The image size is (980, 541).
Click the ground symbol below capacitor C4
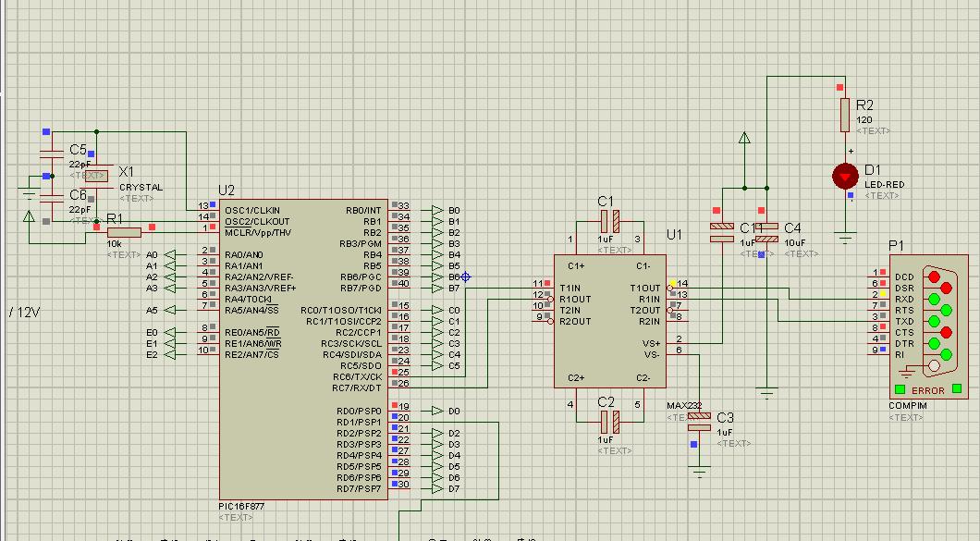[x=766, y=393]
